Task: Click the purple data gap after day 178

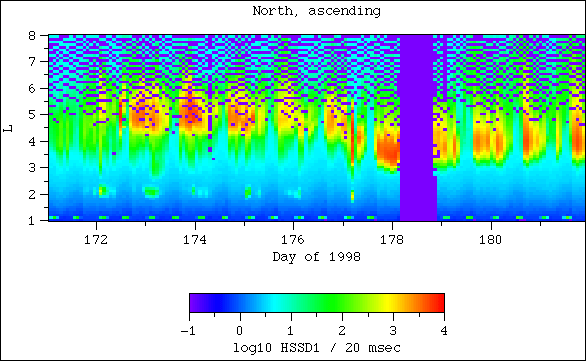Action: click(417, 128)
